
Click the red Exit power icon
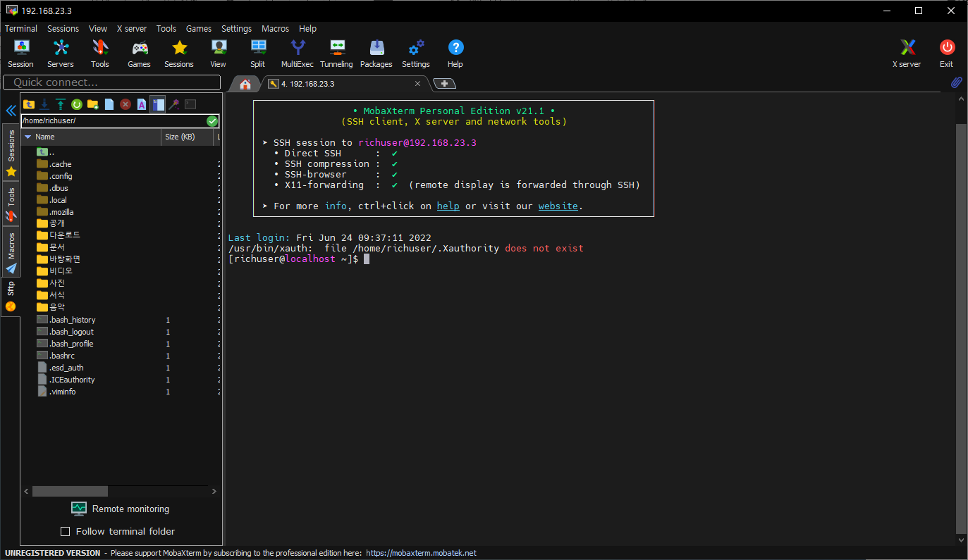[947, 53]
